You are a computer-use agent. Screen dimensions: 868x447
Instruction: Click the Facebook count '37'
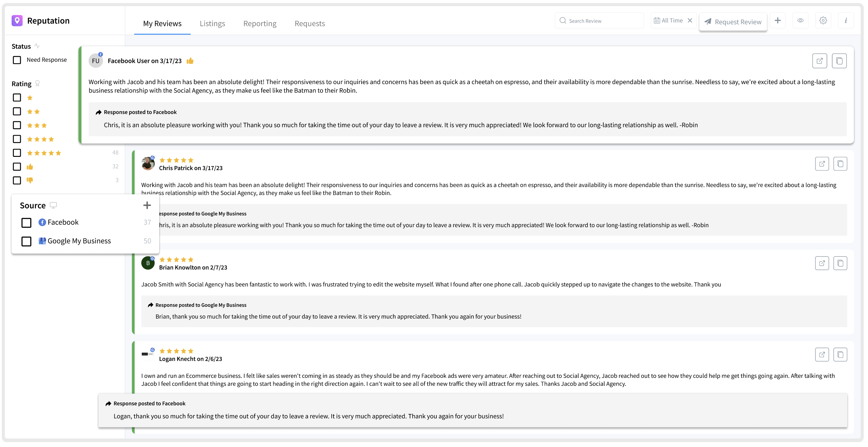click(147, 223)
